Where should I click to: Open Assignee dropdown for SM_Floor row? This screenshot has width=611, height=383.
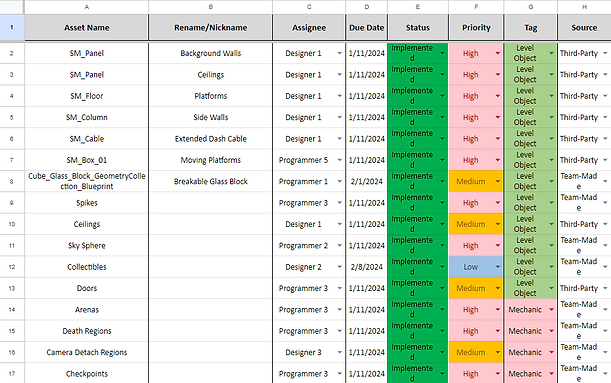click(x=339, y=96)
